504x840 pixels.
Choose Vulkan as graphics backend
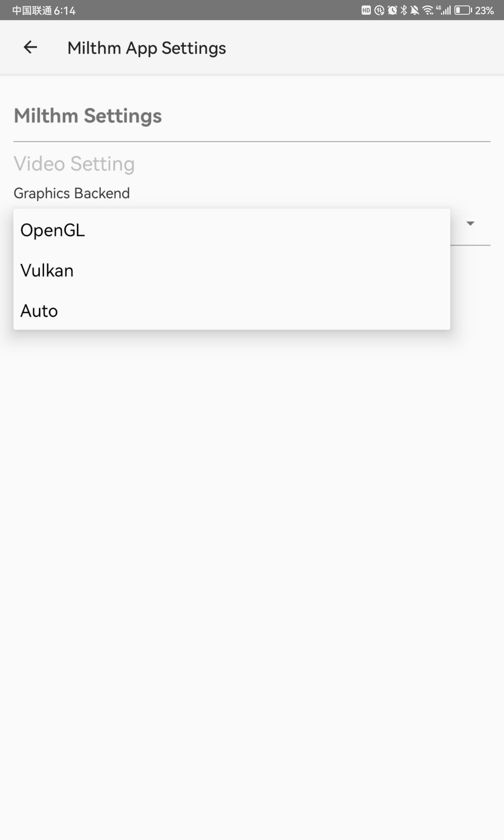47,270
